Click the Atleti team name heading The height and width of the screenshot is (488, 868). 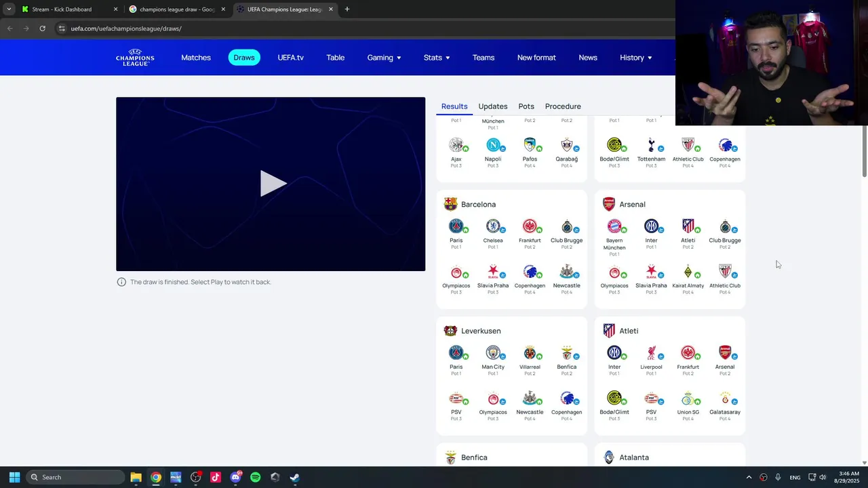pos(629,331)
